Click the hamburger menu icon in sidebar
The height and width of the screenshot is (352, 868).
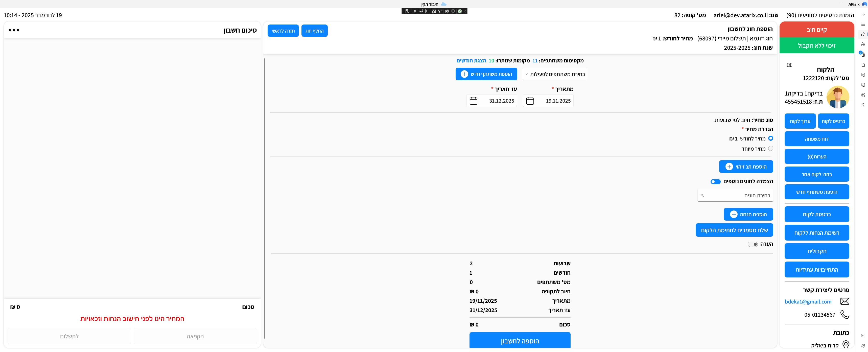pos(863,24)
